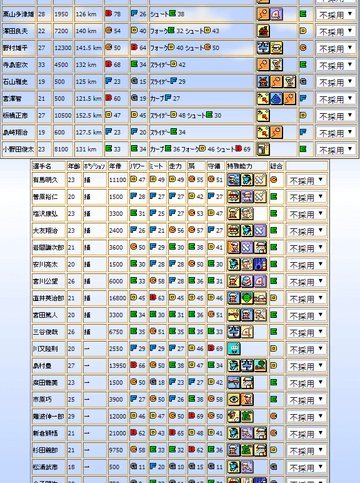Click the 空 ability icon in the 13950 salary row

pos(247,366)
